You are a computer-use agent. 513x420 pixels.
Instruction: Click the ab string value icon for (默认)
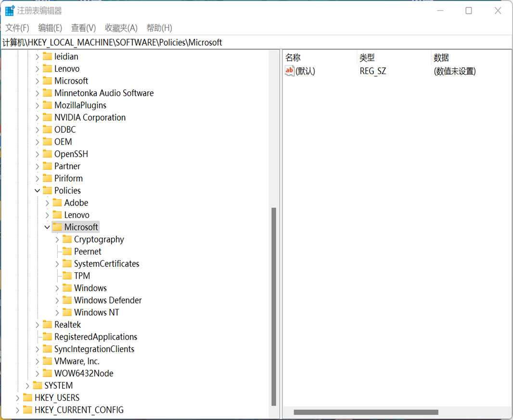tap(290, 71)
